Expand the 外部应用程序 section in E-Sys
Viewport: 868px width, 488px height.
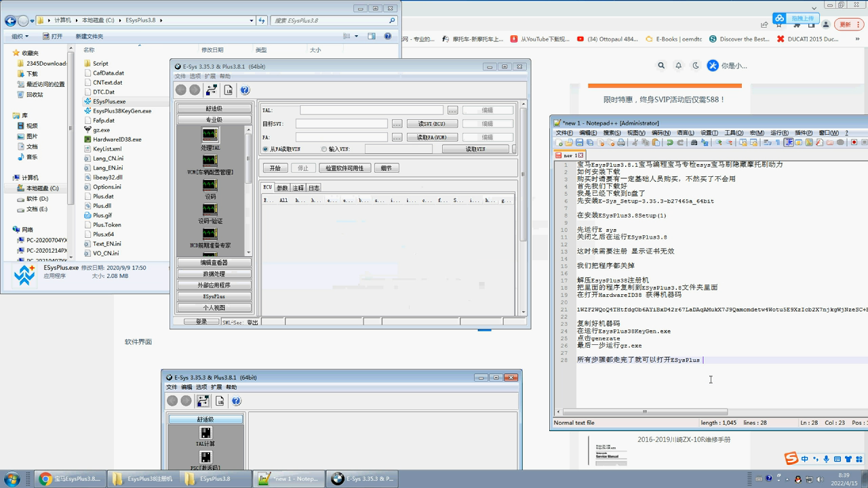pyautogui.click(x=214, y=285)
